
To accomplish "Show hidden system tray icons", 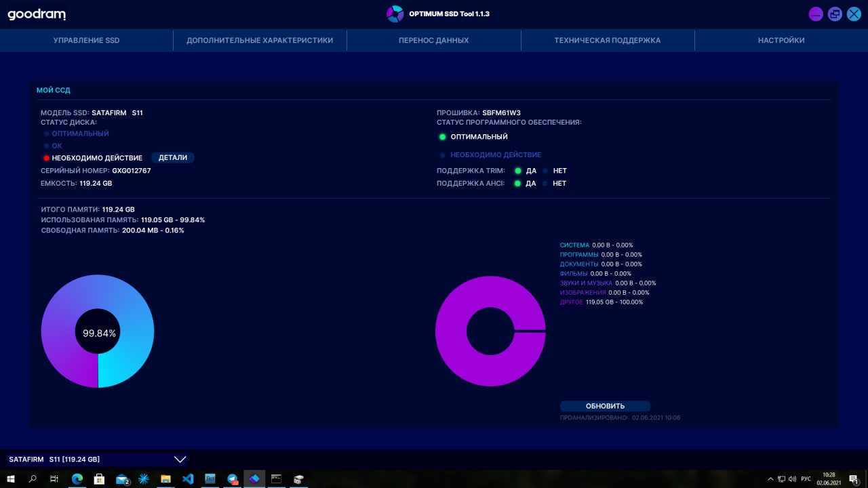I will 770,479.
